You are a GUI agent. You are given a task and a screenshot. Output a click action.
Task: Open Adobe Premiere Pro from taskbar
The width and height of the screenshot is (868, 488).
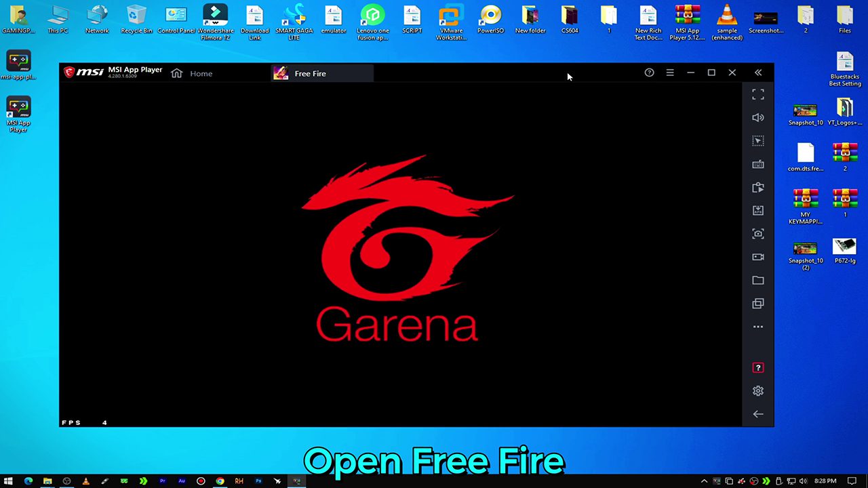click(162, 481)
